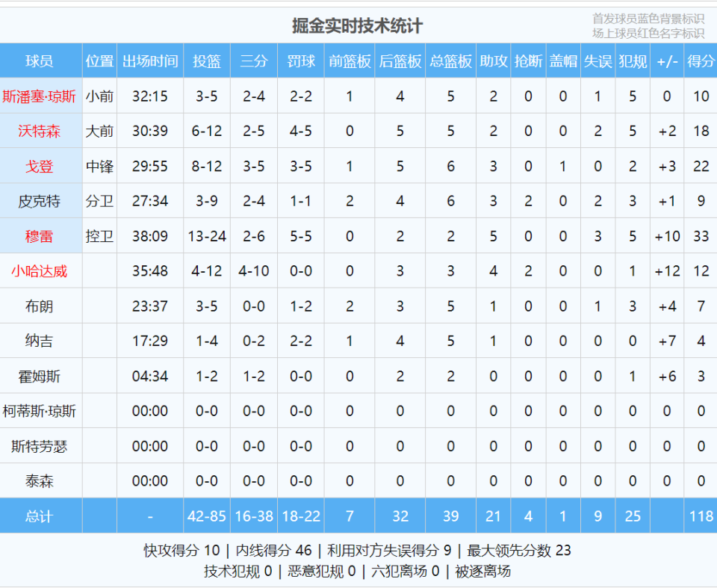Click the 得分 column header
Viewport: 717px width, 588px height.
click(x=701, y=61)
